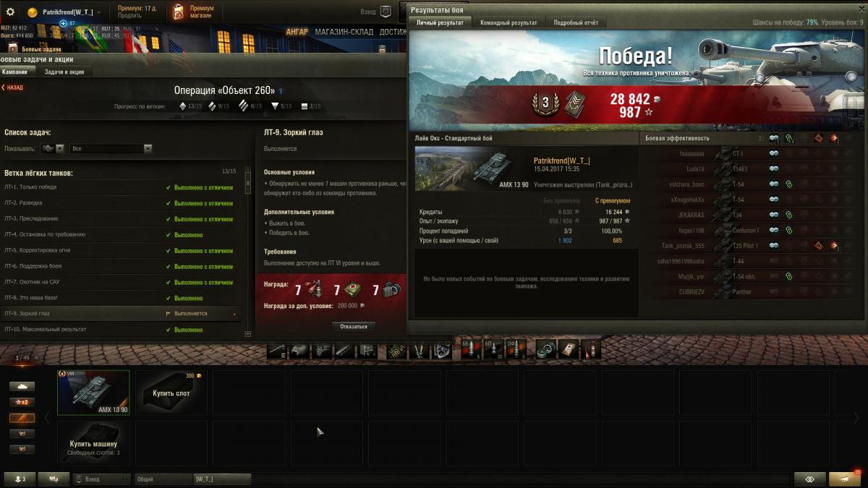Open the gun module slot
Image resolution: width=868 pixels, height=488 pixels.
278,350
